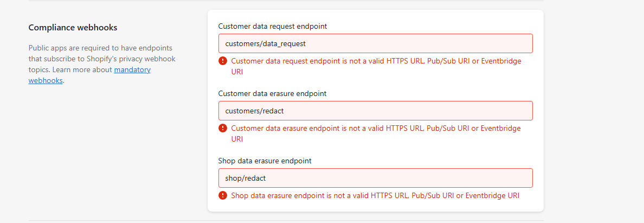
Task: Click the error icon for Shop data erasure
Action: (223, 195)
